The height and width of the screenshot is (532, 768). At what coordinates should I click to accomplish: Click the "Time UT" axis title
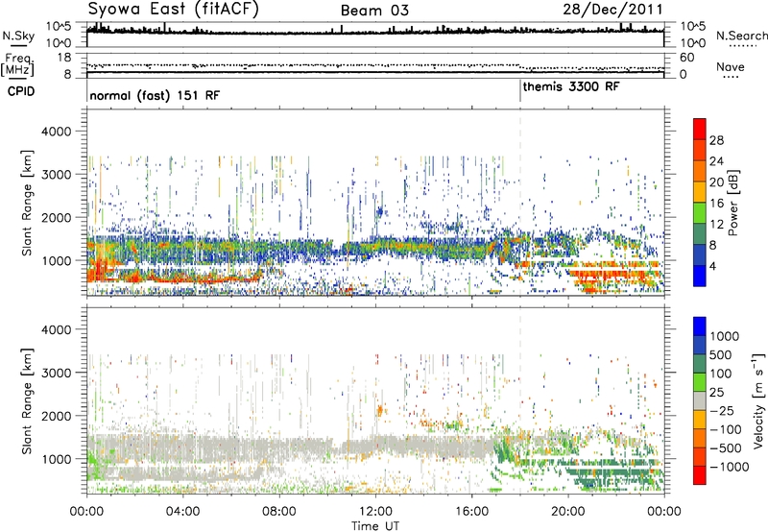point(375,526)
